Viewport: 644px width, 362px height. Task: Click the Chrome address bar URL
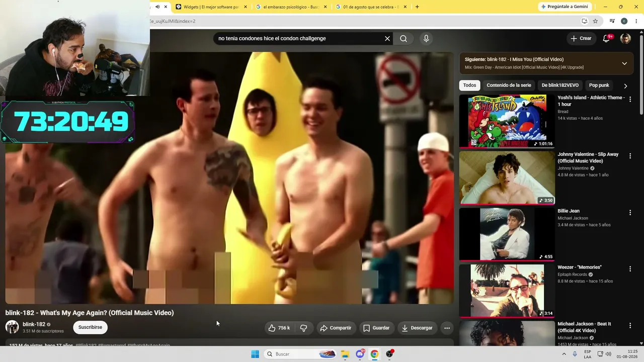[x=173, y=21]
